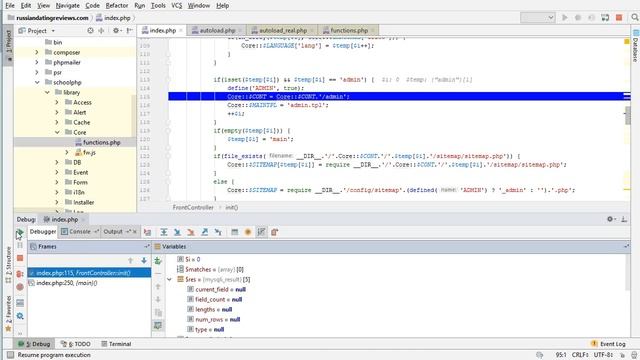The width and height of the screenshot is (640, 360).
Task: Hide the Project panel
Action: click(129, 31)
